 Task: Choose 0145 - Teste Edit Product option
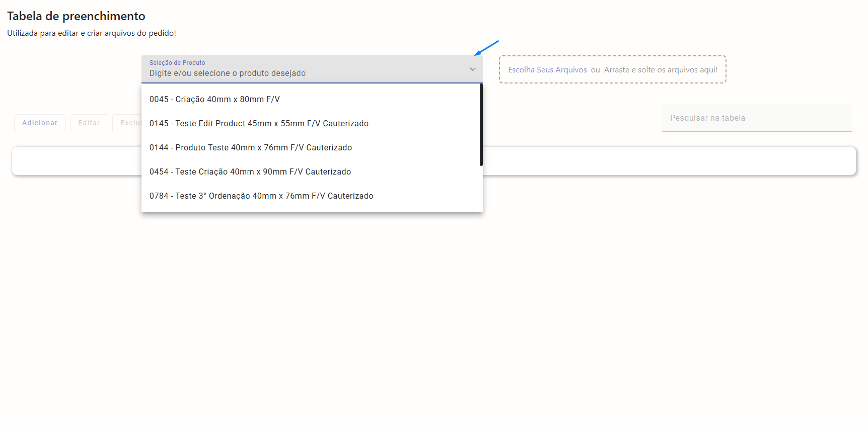pyautogui.click(x=259, y=124)
